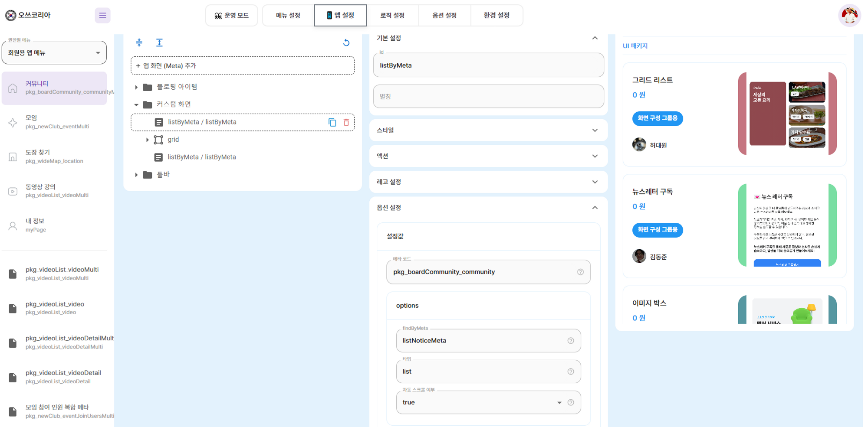The image size is (868, 427).
Task: Click the refresh icon above screen tree
Action: point(346,42)
